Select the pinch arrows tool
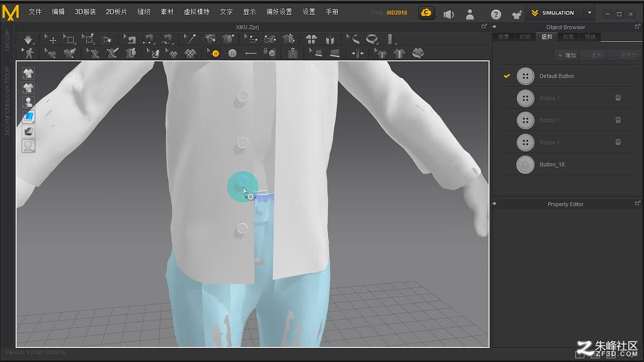Image resolution: width=644 pixels, height=362 pixels. (x=358, y=53)
